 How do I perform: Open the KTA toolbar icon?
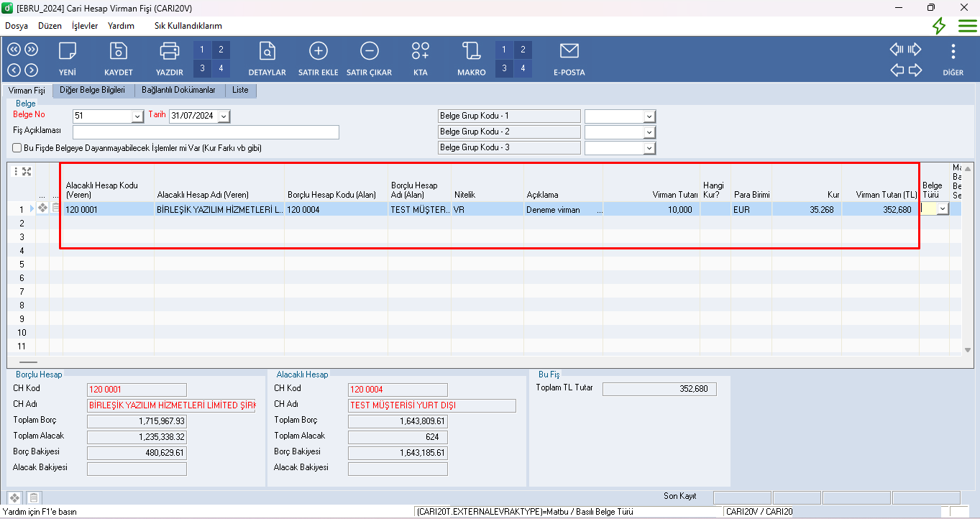421,51
